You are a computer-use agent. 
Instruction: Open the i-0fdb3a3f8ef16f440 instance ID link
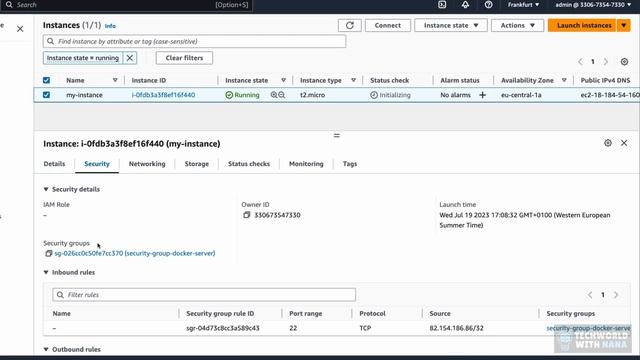163,95
